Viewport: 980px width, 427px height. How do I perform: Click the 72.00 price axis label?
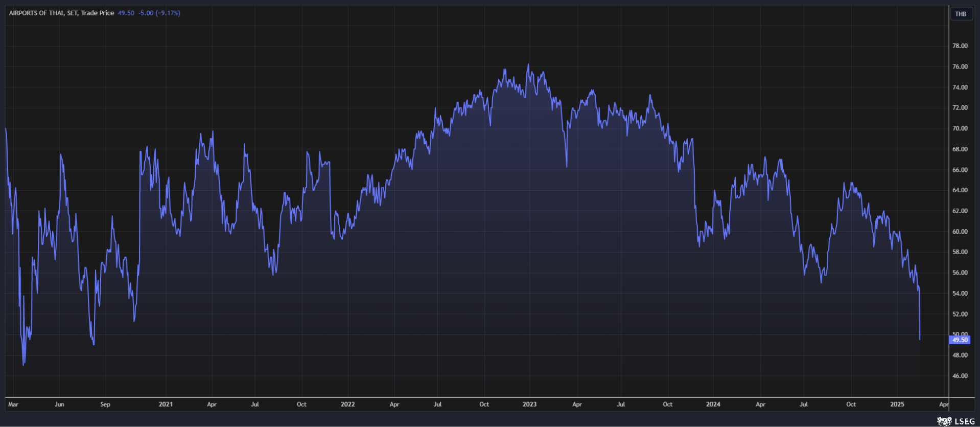(960, 108)
